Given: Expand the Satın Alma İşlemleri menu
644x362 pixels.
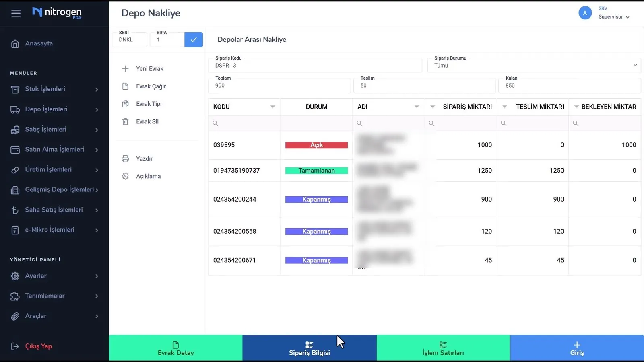Looking at the screenshot, I should click(54, 150).
